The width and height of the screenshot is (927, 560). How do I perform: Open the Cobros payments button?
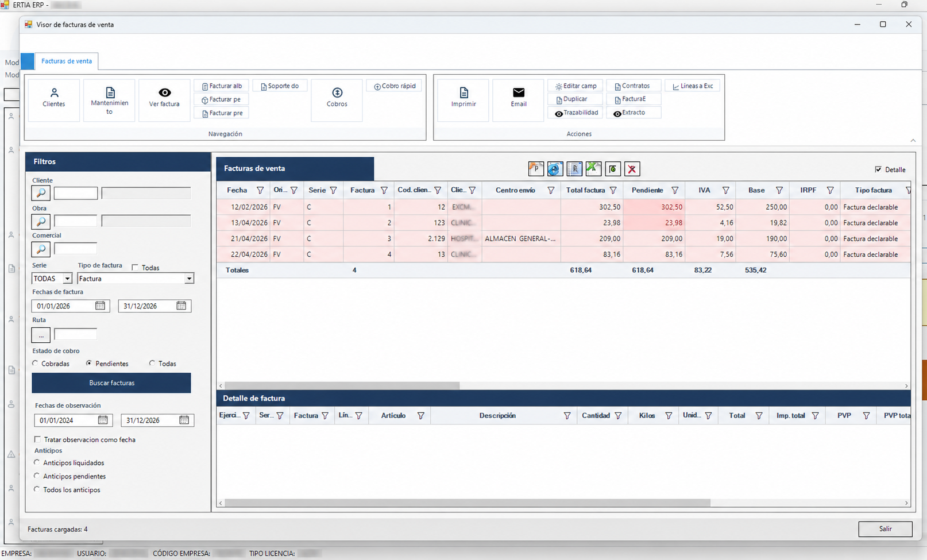(x=337, y=101)
